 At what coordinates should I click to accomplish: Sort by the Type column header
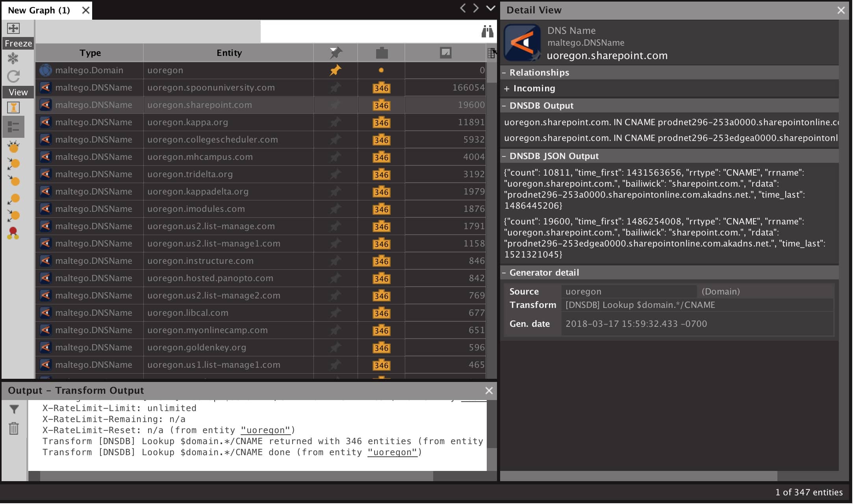pos(90,53)
